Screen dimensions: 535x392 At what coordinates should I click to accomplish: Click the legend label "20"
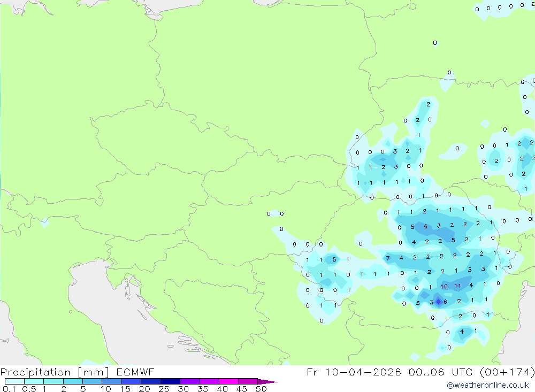tap(144, 389)
